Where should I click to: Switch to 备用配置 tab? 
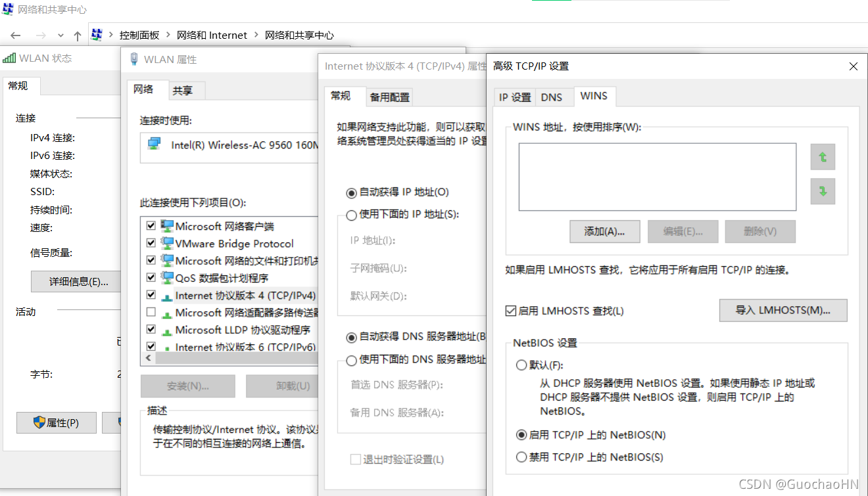[x=389, y=97]
